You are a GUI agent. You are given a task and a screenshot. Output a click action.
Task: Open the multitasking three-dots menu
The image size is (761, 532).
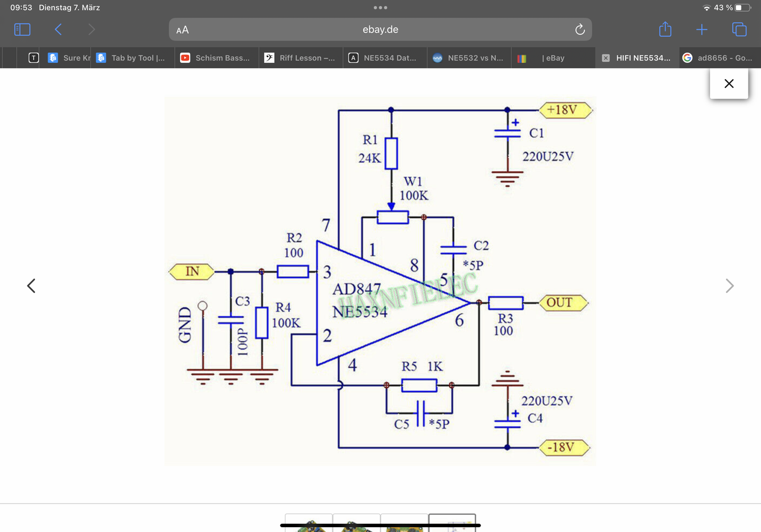coord(380,8)
